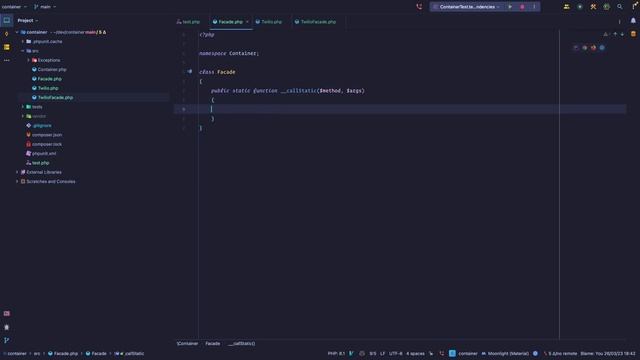Expand Scratches and Consoles node

coord(17,182)
